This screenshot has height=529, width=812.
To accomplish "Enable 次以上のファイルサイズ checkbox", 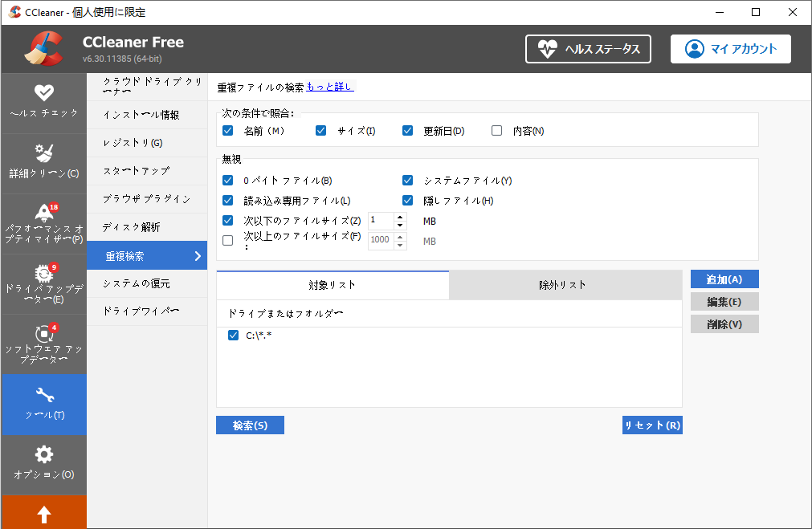I will pyautogui.click(x=228, y=240).
